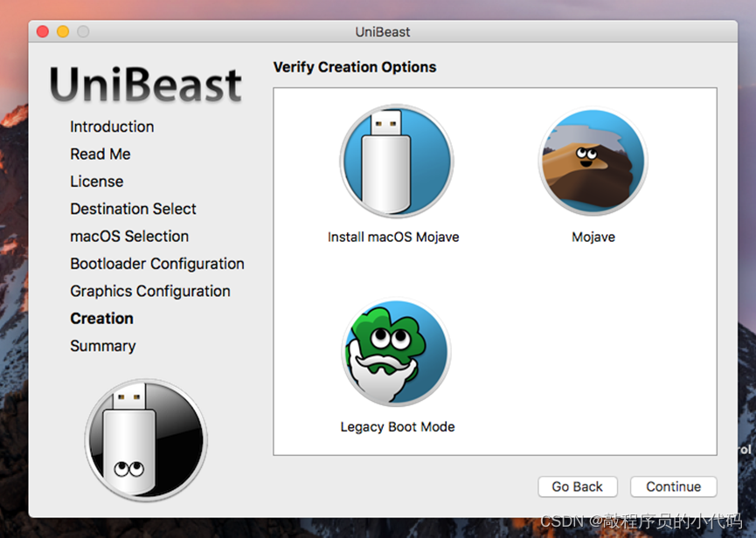Screen dimensions: 756x538
Task: Go to the Destination Select step
Action: point(133,209)
